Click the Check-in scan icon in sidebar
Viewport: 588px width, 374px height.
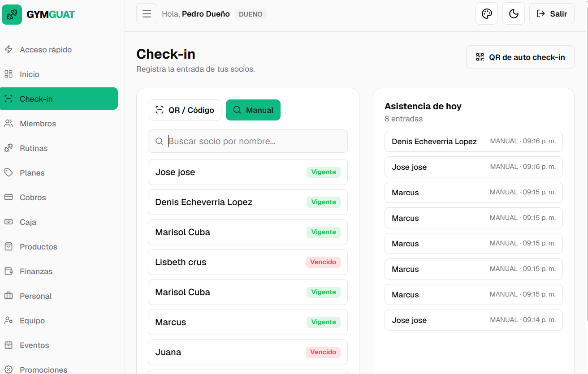9,99
